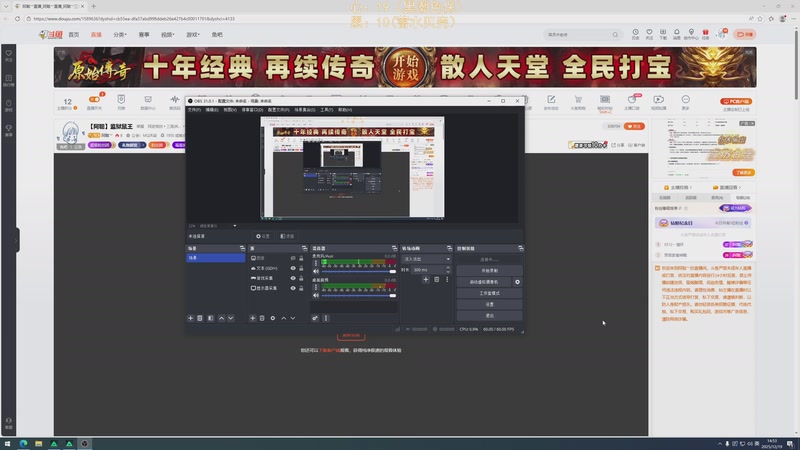Pop out the Sources dock

tap(305, 248)
